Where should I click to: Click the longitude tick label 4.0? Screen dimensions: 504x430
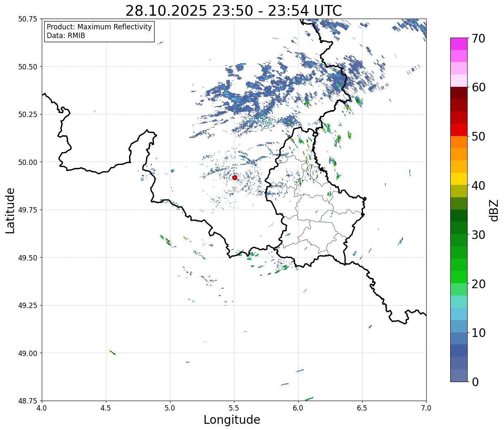click(x=42, y=408)
